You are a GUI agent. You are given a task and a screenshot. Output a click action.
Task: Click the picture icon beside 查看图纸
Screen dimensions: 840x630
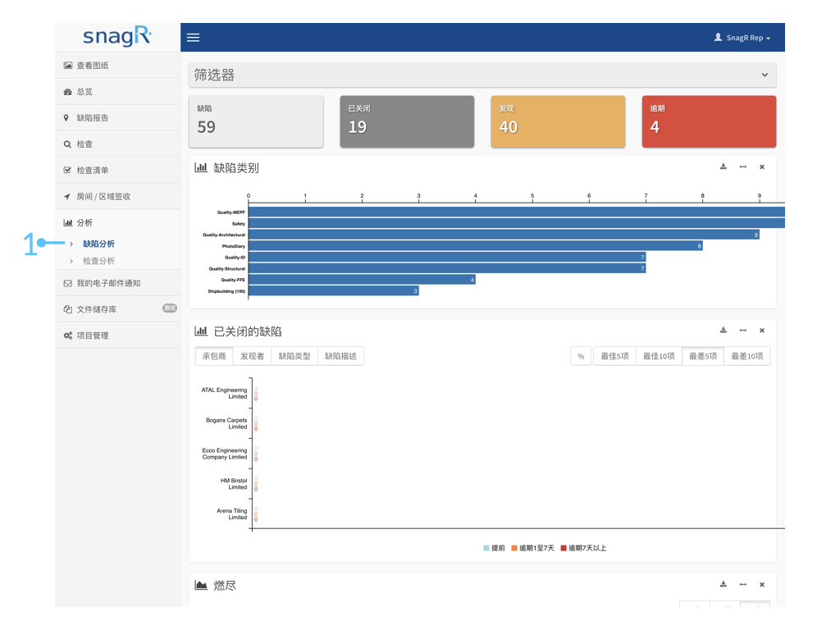pyautogui.click(x=67, y=66)
